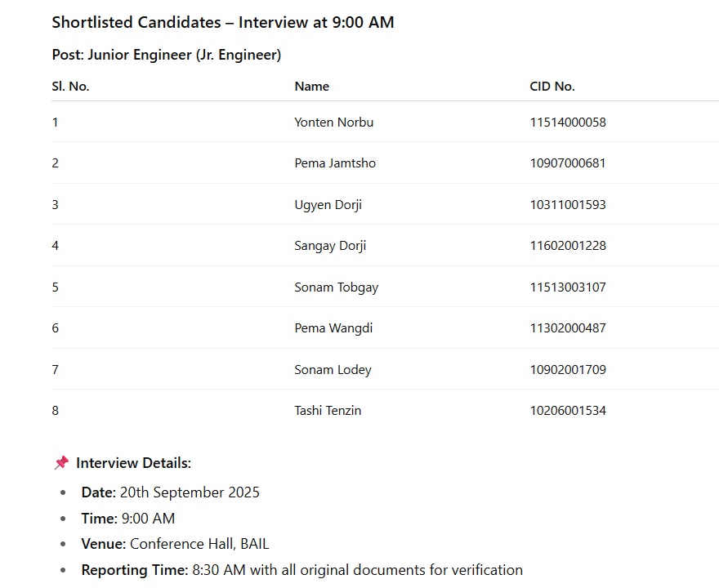Click the Shortlisted Candidates heading
The height and width of the screenshot is (588, 719).
[x=223, y=23]
